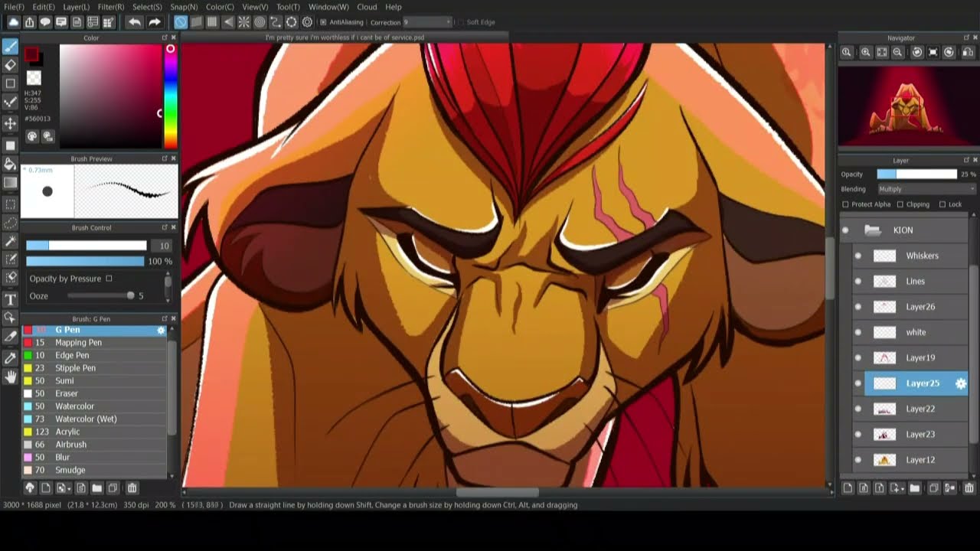
Task: Close the Color panel
Action: tap(173, 37)
